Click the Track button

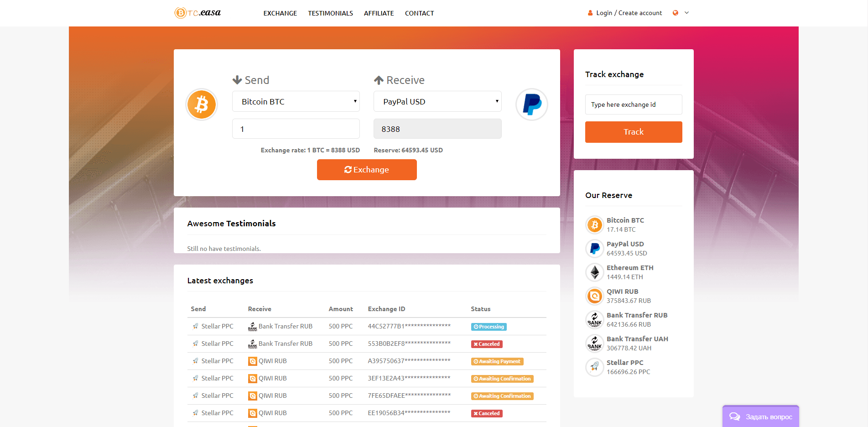633,132
